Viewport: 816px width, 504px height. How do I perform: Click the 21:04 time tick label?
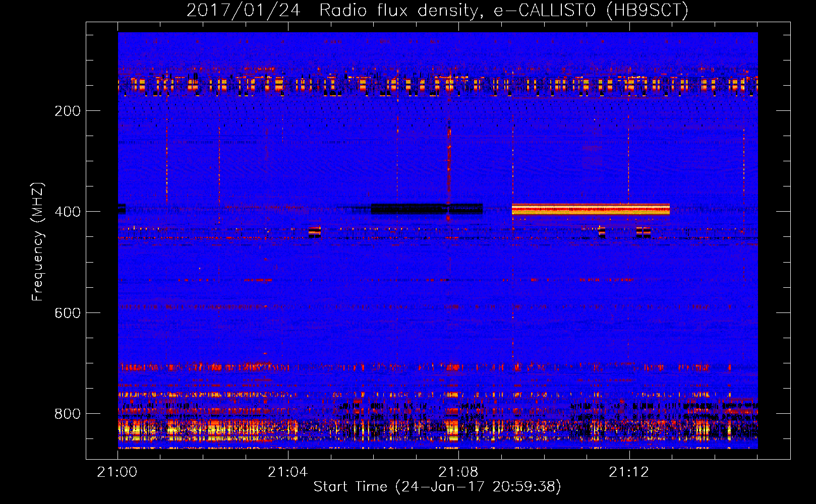pos(288,472)
